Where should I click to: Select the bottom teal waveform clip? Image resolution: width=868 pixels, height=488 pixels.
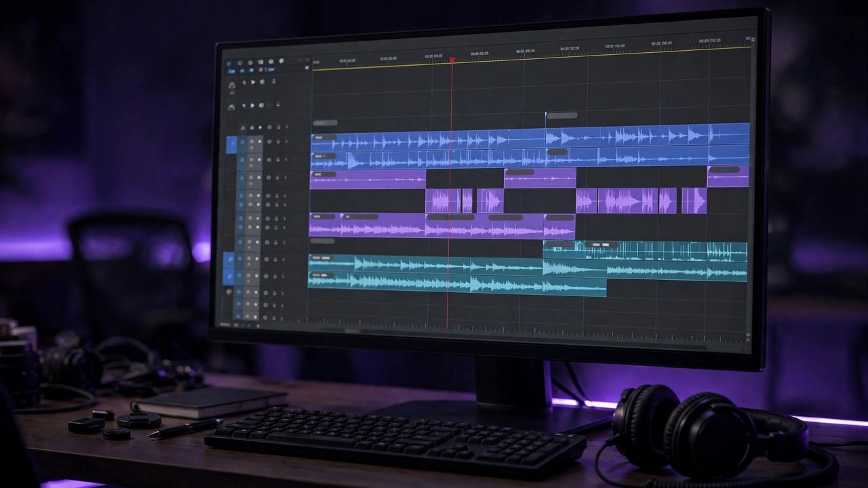(456, 283)
